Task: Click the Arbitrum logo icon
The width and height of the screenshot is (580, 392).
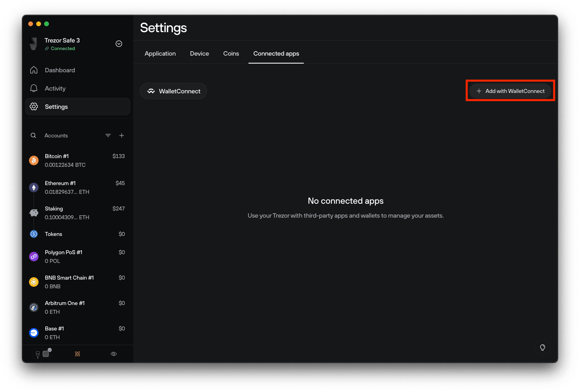Action: pos(34,307)
